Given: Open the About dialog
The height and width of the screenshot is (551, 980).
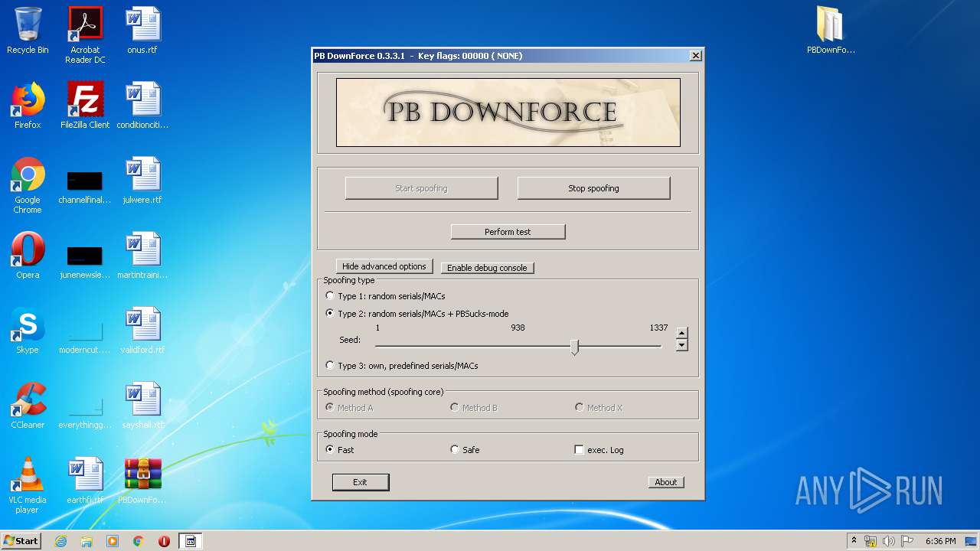Looking at the screenshot, I should (666, 482).
